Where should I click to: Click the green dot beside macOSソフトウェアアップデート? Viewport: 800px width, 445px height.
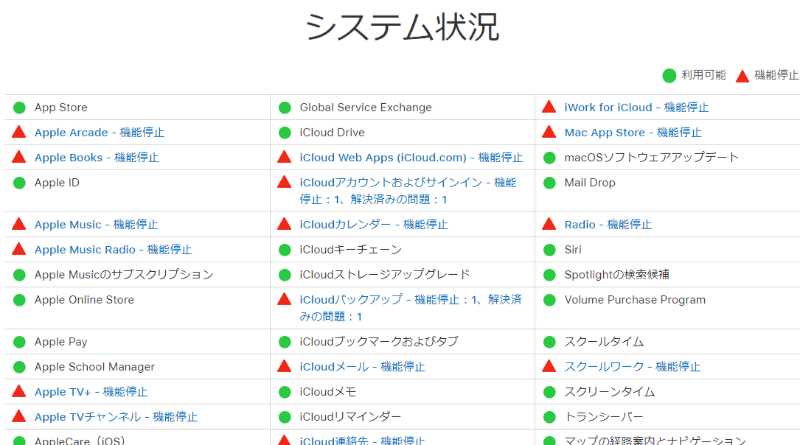point(549,158)
